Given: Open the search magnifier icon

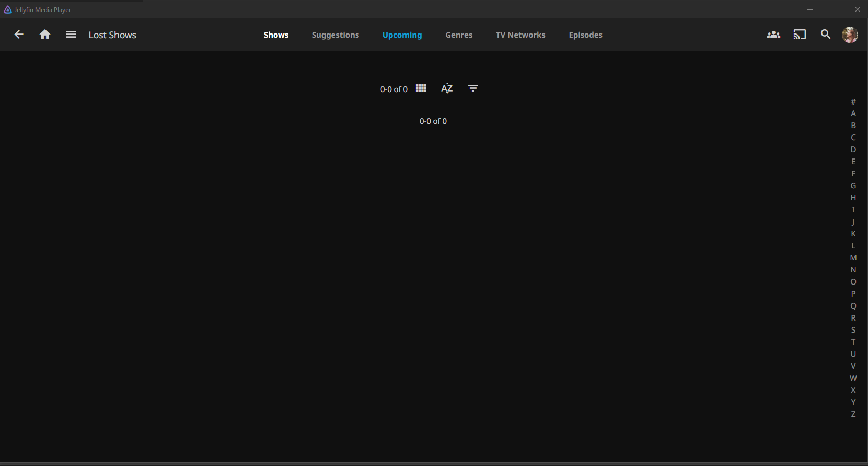Looking at the screenshot, I should point(826,35).
